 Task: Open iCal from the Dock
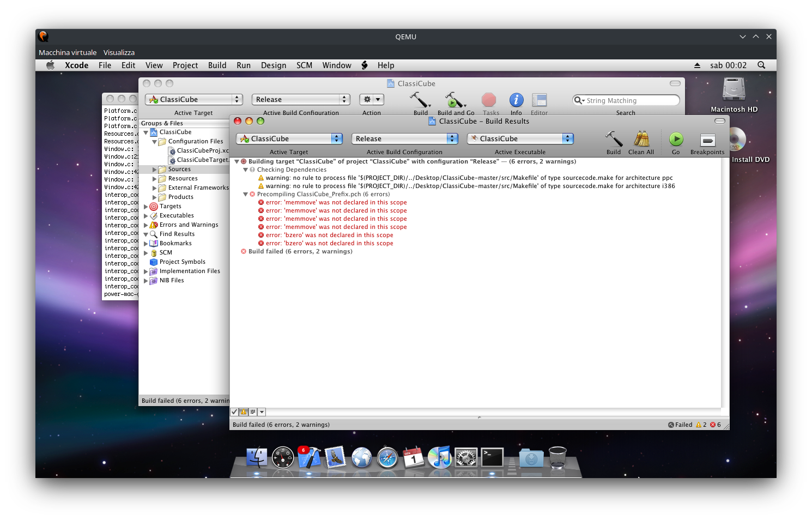(414, 457)
